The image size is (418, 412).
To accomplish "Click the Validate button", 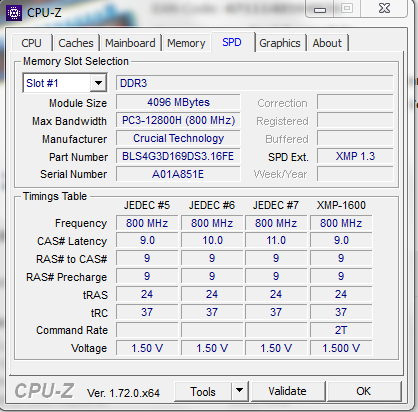I will 288,391.
